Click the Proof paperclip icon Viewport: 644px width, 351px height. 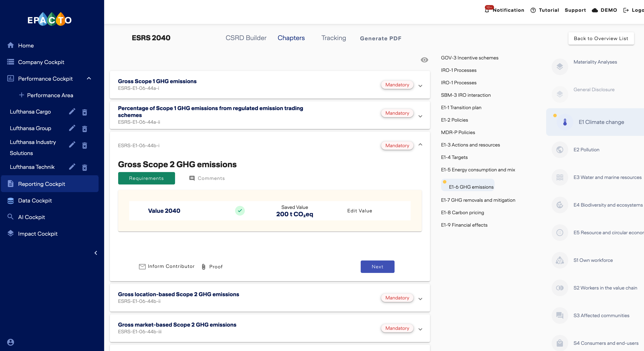tap(204, 267)
